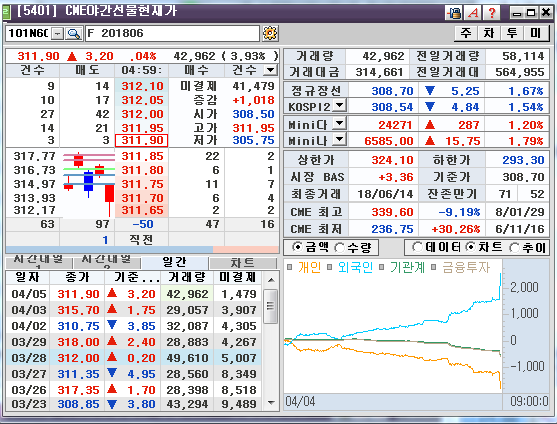
Task: Click the 정규장선 value 308.70
Action: (392, 91)
